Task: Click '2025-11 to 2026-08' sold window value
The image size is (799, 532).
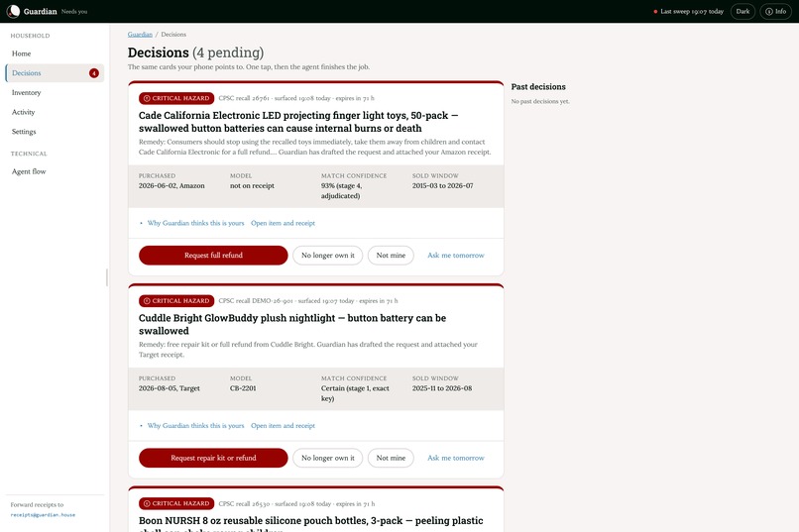Action: coord(442,388)
